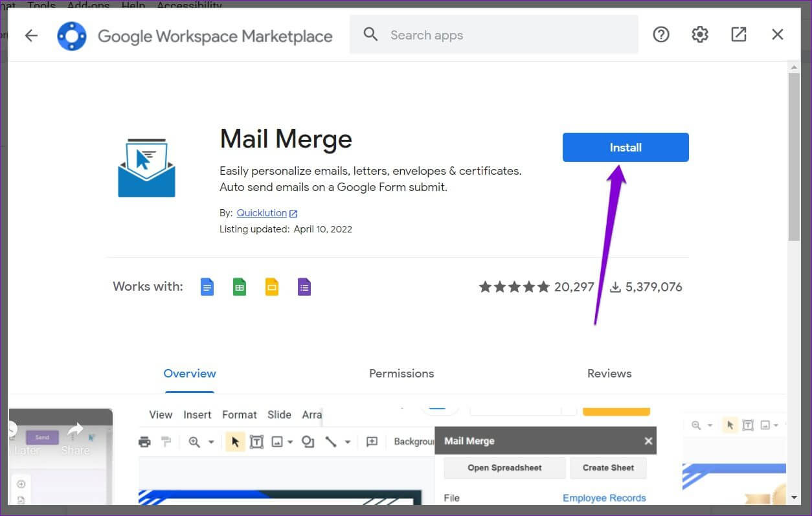Close the Mail Merge sidebar in preview
The height and width of the screenshot is (516, 812).
coord(648,441)
